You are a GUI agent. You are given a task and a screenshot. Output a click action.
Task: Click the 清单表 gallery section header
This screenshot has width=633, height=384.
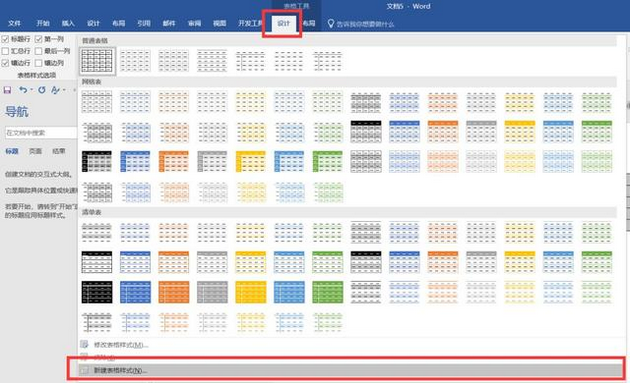coord(92,212)
